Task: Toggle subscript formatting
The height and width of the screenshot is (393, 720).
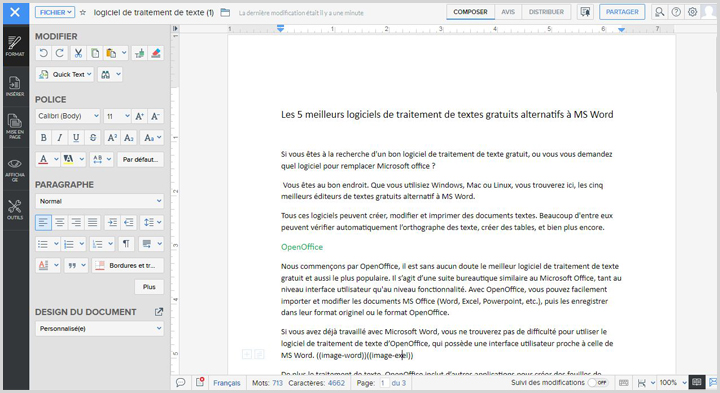Action: tap(129, 138)
